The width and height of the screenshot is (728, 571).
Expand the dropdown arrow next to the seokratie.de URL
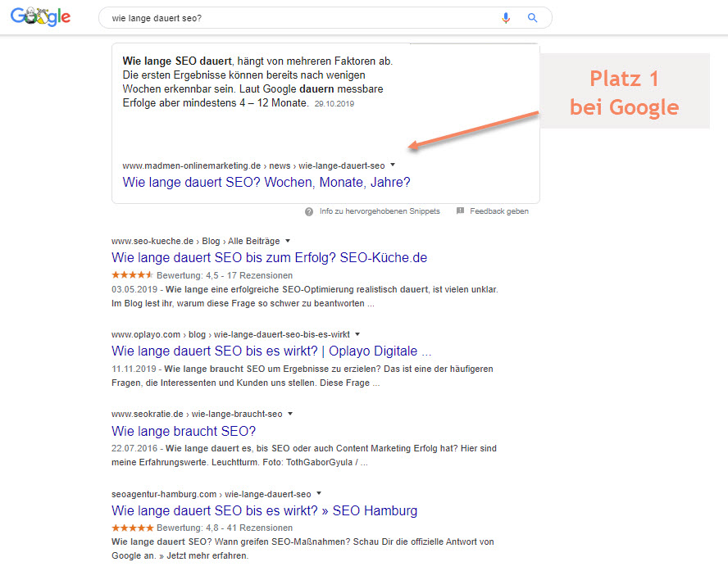(x=290, y=413)
